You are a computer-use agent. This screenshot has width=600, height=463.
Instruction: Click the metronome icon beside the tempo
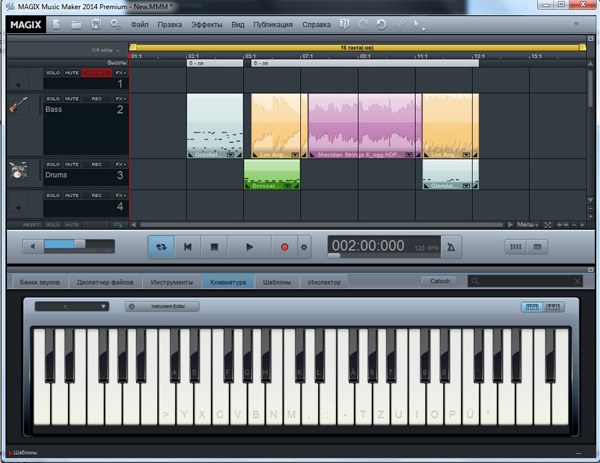[x=451, y=246]
